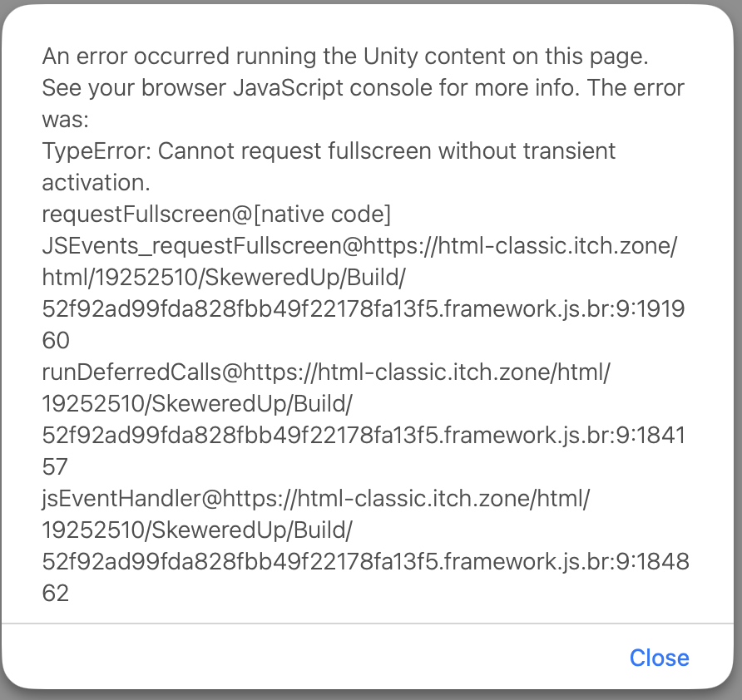Click the framework.js.br line ending in 9:1848
Viewport: 742px width, 700px height.
365,562
